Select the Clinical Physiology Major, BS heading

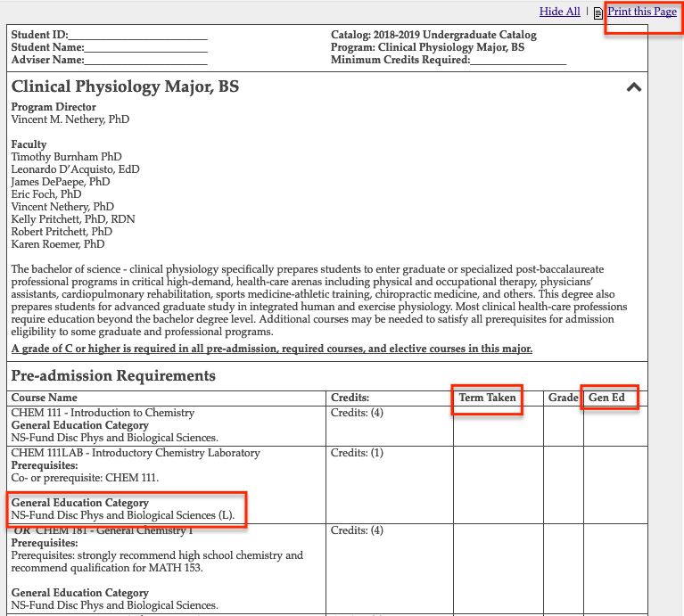125,86
